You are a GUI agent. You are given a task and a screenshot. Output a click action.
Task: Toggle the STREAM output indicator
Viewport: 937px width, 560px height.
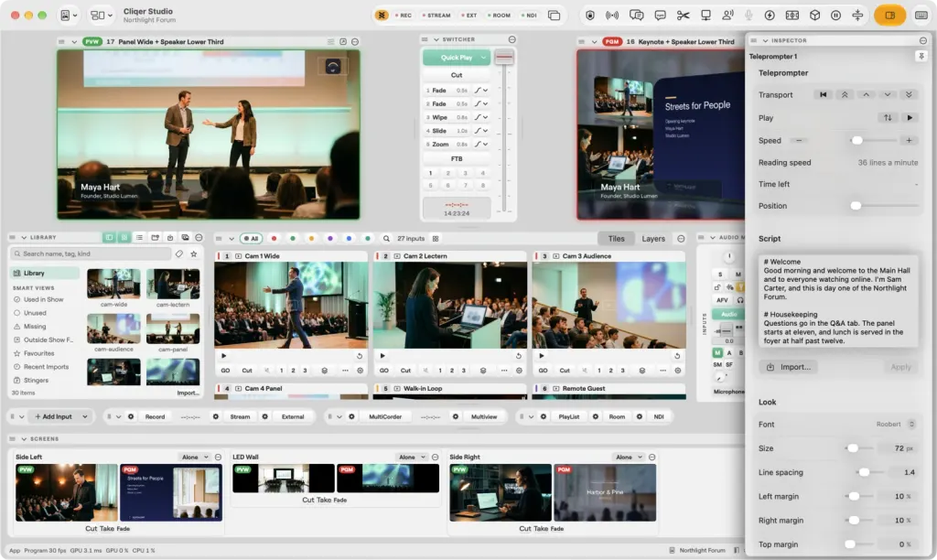pos(436,16)
